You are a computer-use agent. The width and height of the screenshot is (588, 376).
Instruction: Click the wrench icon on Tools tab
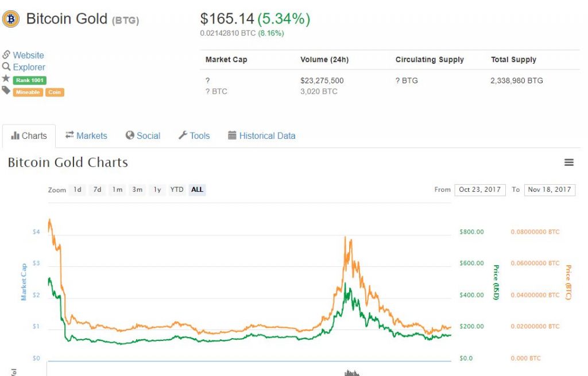coord(183,135)
